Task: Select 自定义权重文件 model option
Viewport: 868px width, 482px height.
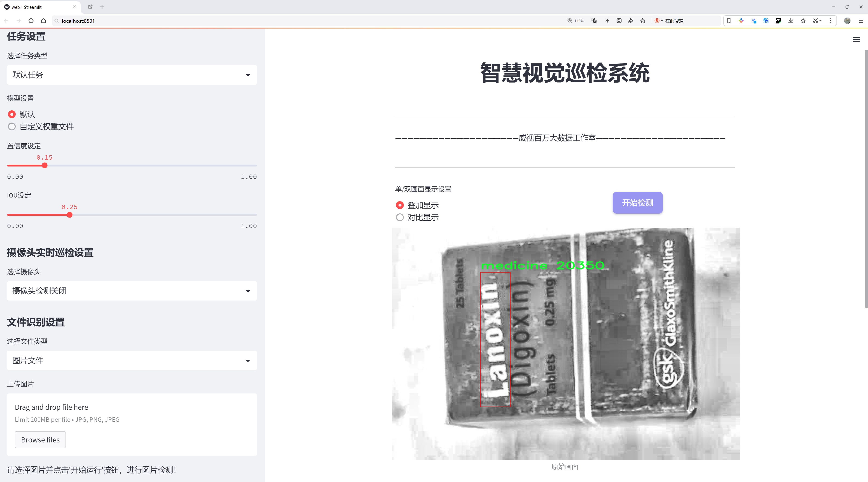Action: (x=12, y=126)
